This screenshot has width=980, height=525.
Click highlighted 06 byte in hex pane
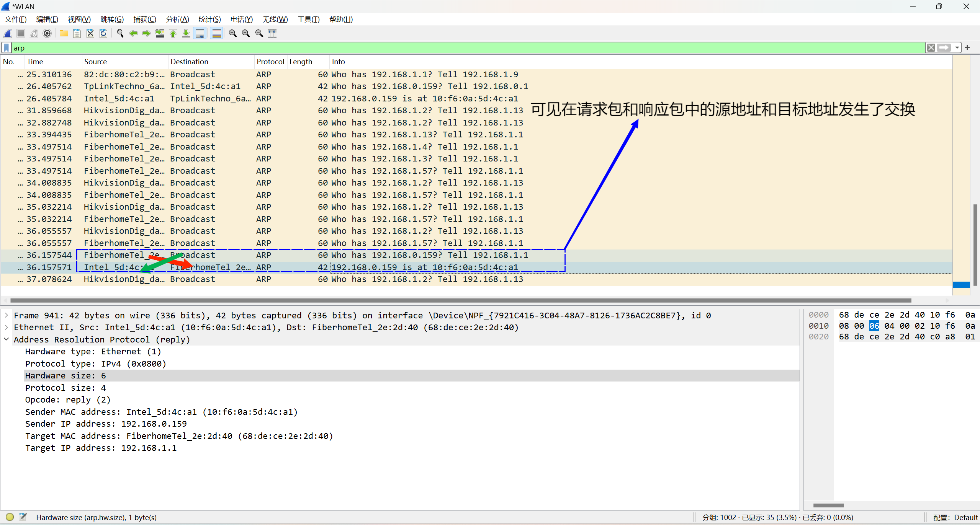tap(874, 326)
